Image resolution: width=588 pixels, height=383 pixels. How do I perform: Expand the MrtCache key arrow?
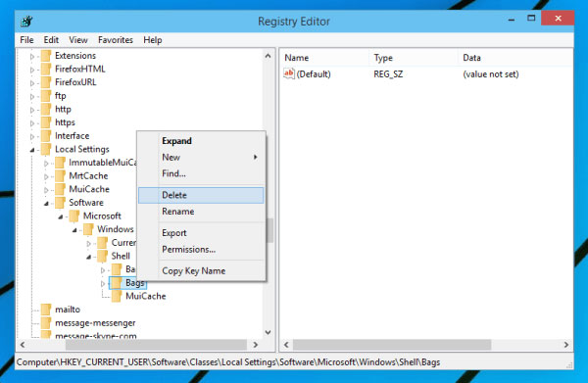coord(46,177)
